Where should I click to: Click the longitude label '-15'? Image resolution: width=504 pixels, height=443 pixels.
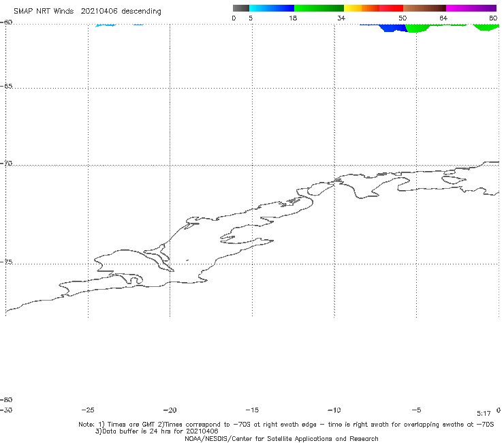pyautogui.click(x=252, y=410)
